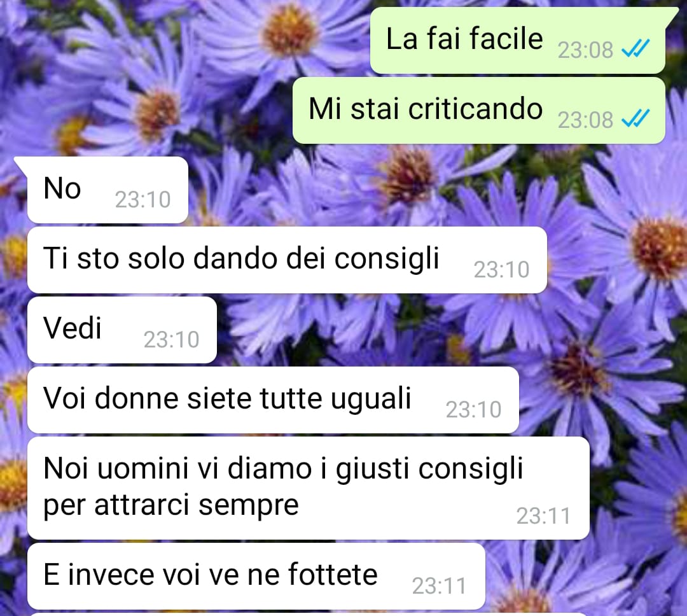Image resolution: width=687 pixels, height=616 pixels.
Task: Tap the 23:11 timestamp on 'per attrarci sempre' message
Action: click(544, 515)
